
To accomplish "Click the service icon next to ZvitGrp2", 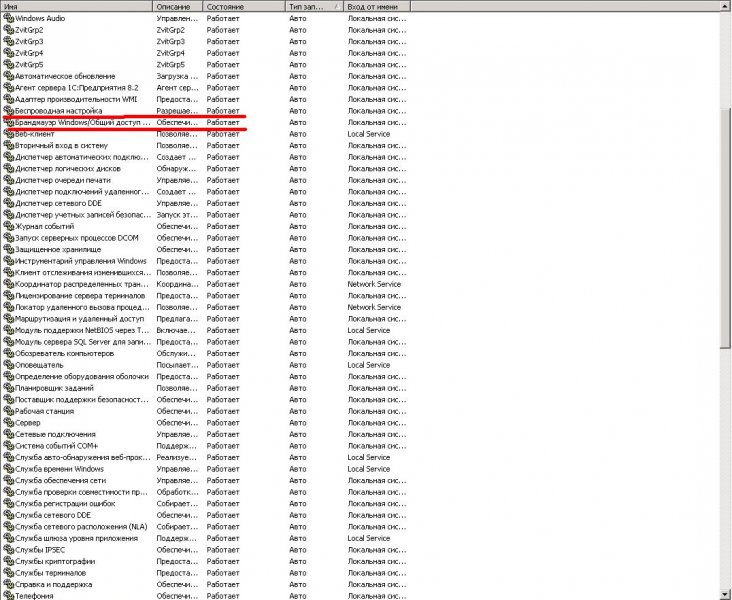I will coord(8,30).
